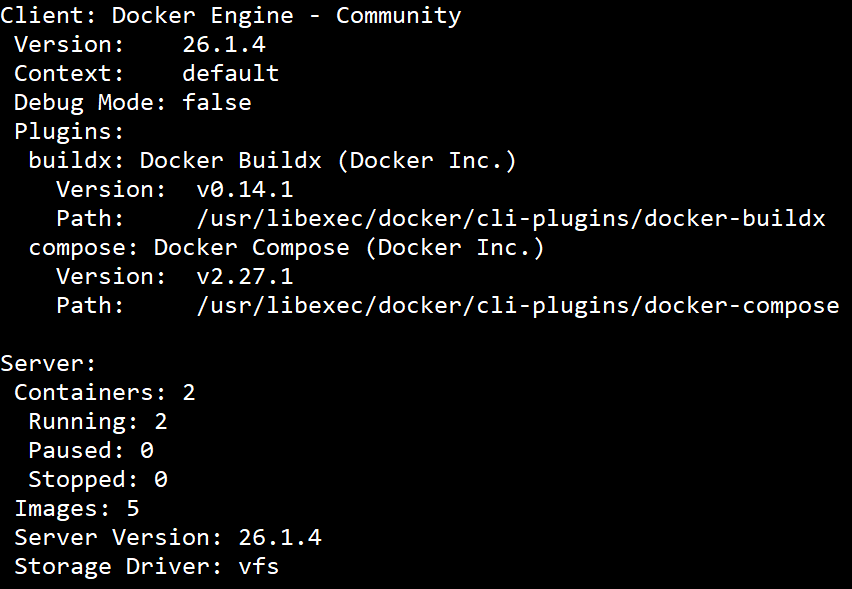
Task: Click the Client version number 26.1.4
Action: (x=223, y=44)
